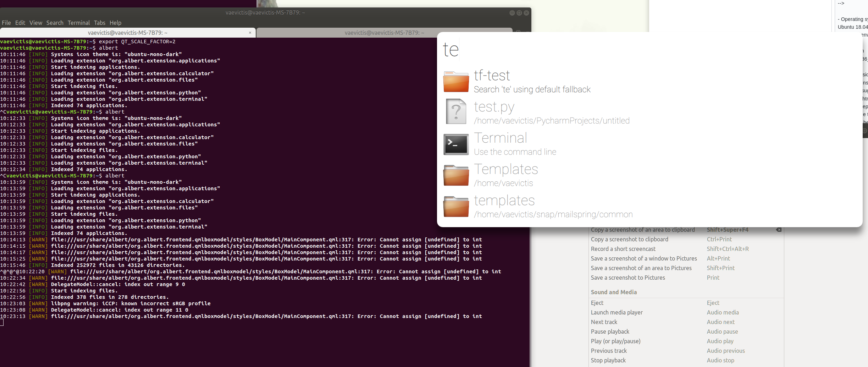Viewport: 868px width, 367px height.
Task: Select the 'Save a screenshot to Pictures' row
Action: pyautogui.click(x=628, y=277)
